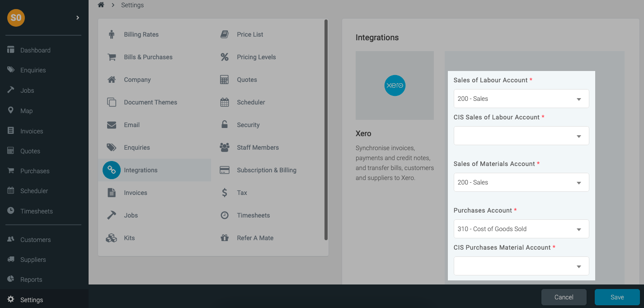Select the Integrations link icon
644x308 pixels.
tap(112, 170)
